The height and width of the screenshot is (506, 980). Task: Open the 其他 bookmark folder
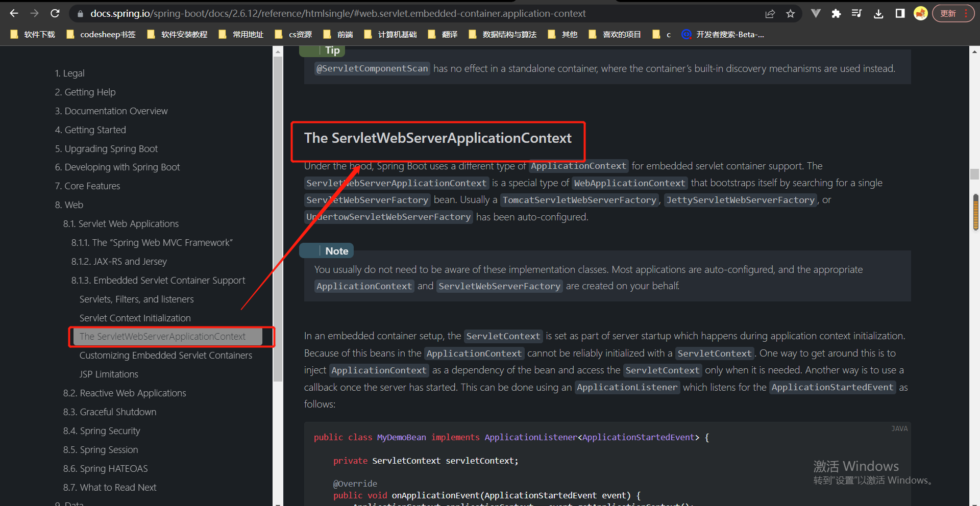[x=562, y=34]
